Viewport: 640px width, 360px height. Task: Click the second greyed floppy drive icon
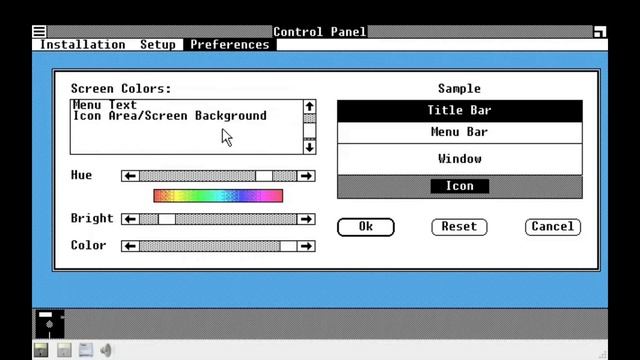(64, 350)
